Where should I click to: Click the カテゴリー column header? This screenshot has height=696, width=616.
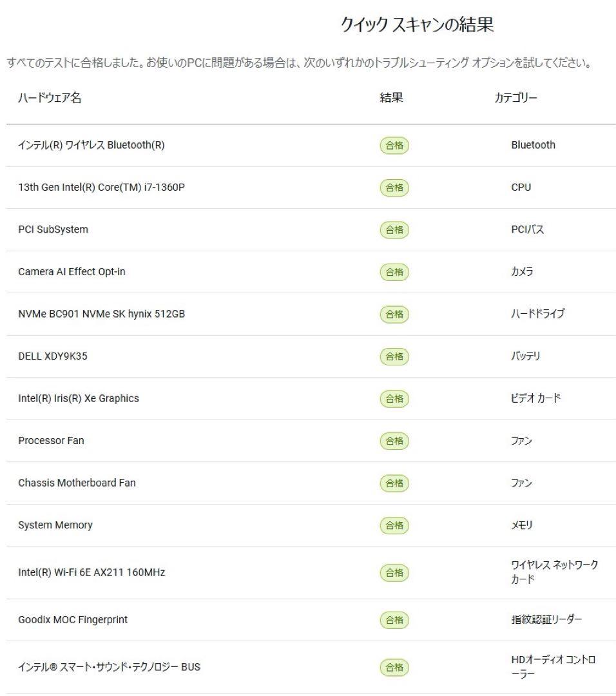(515, 98)
